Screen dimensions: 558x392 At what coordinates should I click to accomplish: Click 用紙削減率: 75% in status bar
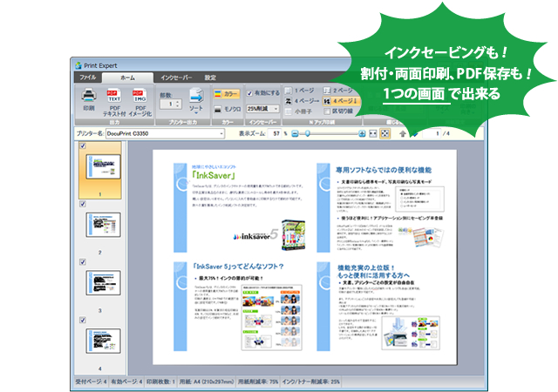[258, 382]
